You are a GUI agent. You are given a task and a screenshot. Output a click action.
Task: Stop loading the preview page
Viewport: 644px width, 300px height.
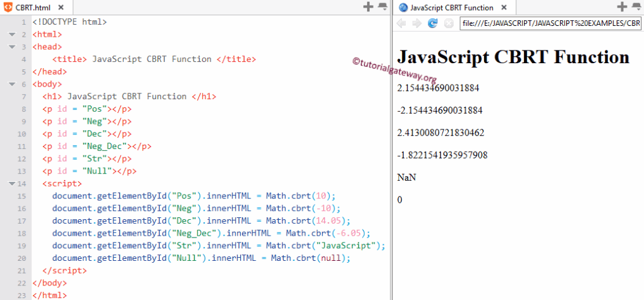(x=449, y=23)
